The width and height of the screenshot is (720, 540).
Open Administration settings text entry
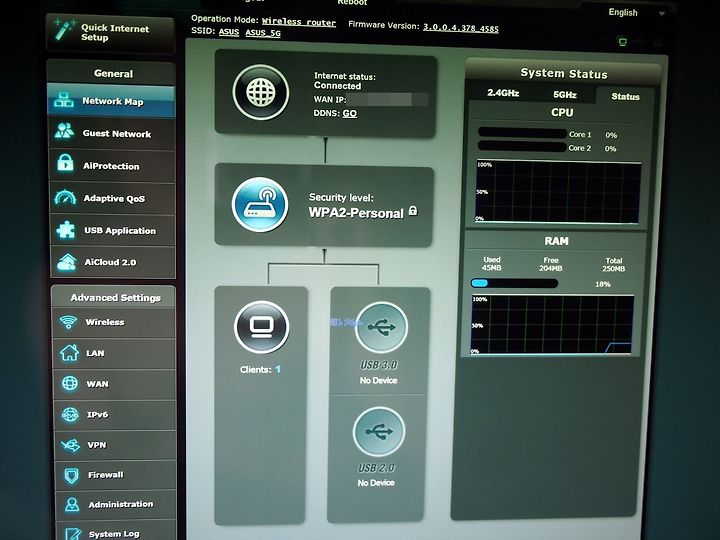click(121, 504)
